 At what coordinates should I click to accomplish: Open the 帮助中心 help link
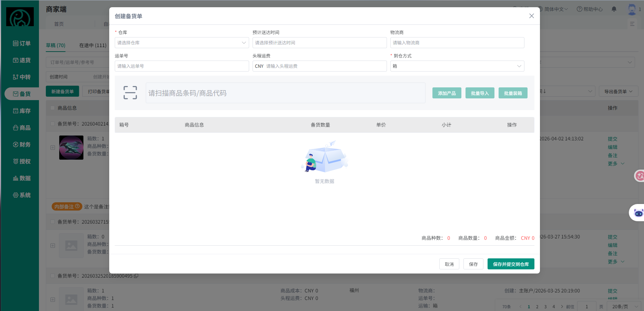tap(590, 9)
